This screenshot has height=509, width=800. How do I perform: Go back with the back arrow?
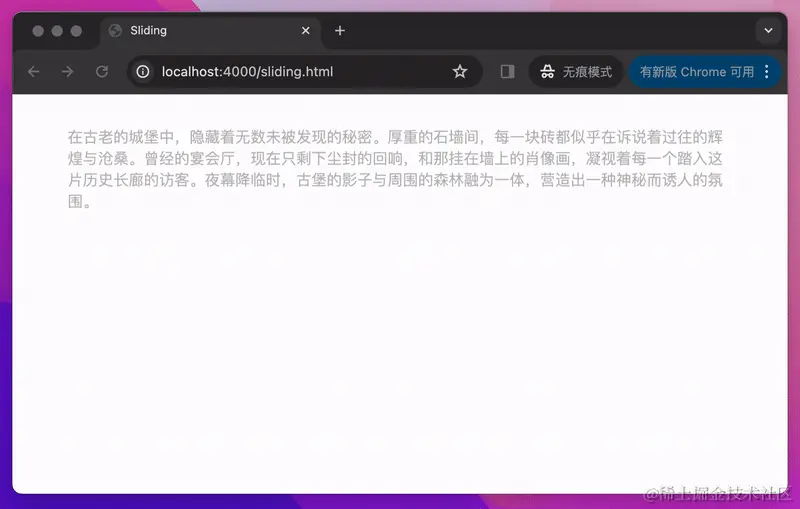coord(34,71)
